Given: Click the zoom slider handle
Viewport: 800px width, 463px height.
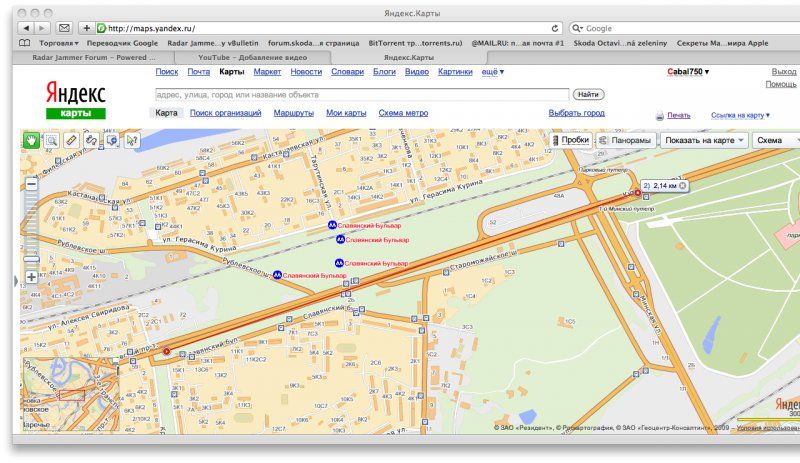Looking at the screenshot, I should tap(31, 259).
